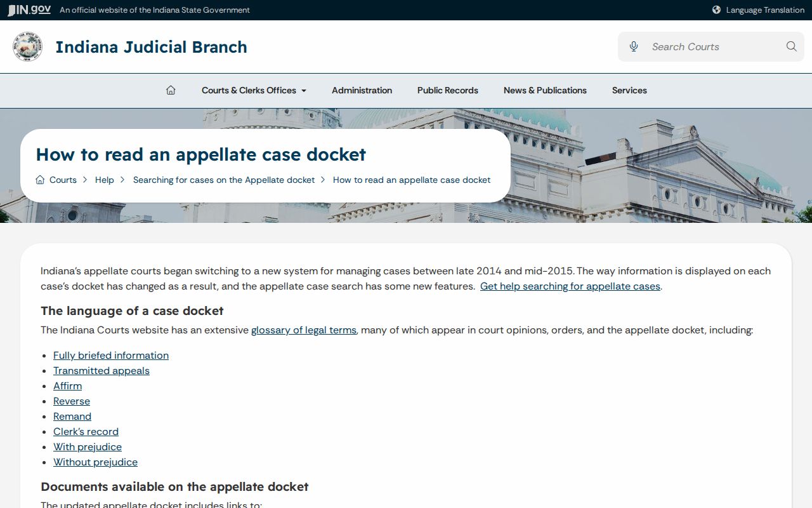Image resolution: width=812 pixels, height=508 pixels.
Task: Click the heading The language of a case docket
Action: tap(132, 311)
